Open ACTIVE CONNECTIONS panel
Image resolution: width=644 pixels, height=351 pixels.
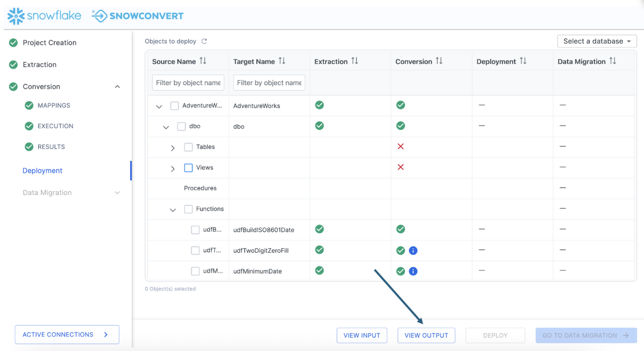pos(67,334)
